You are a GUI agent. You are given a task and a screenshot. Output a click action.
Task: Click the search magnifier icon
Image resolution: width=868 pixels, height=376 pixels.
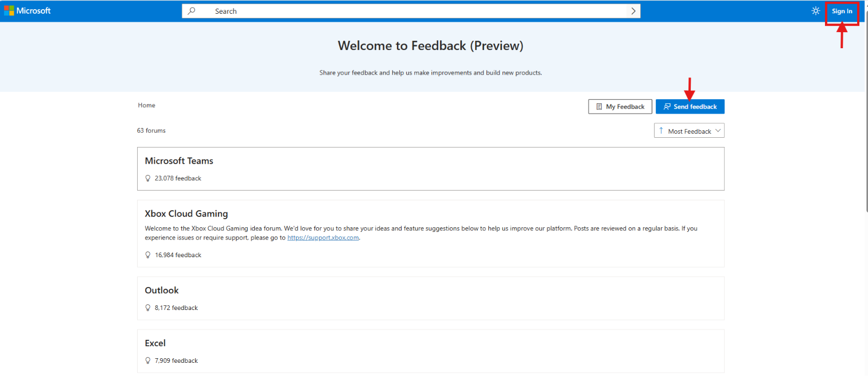coord(192,11)
